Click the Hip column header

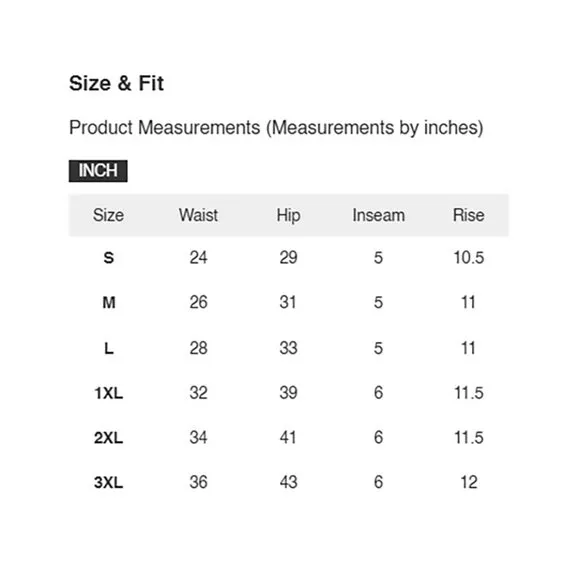(x=288, y=216)
